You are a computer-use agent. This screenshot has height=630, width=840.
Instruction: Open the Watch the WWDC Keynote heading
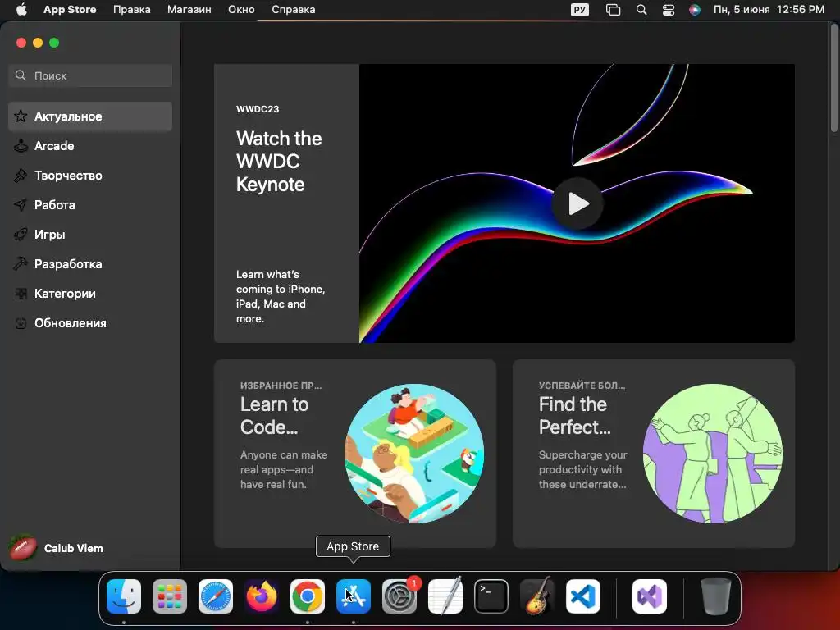(279, 162)
